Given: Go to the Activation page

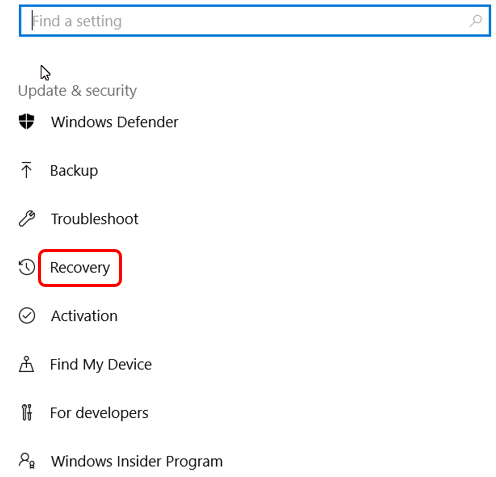Looking at the screenshot, I should tap(84, 316).
